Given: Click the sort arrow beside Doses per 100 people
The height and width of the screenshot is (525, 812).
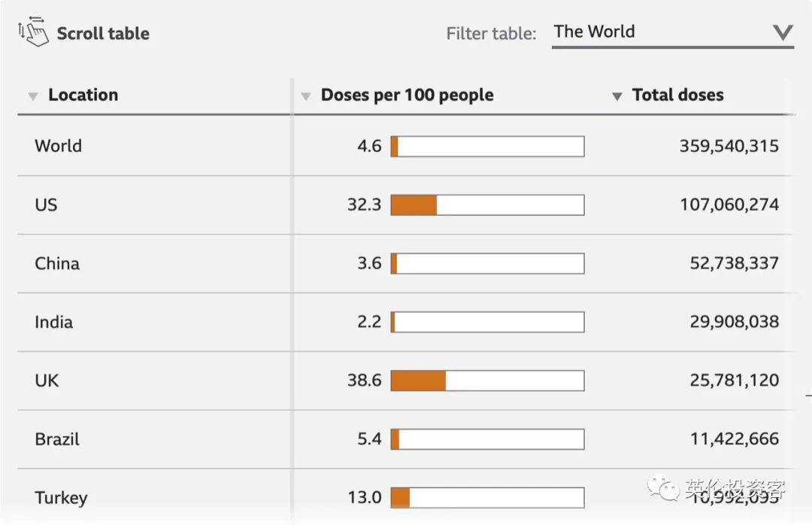Looking at the screenshot, I should (306, 96).
